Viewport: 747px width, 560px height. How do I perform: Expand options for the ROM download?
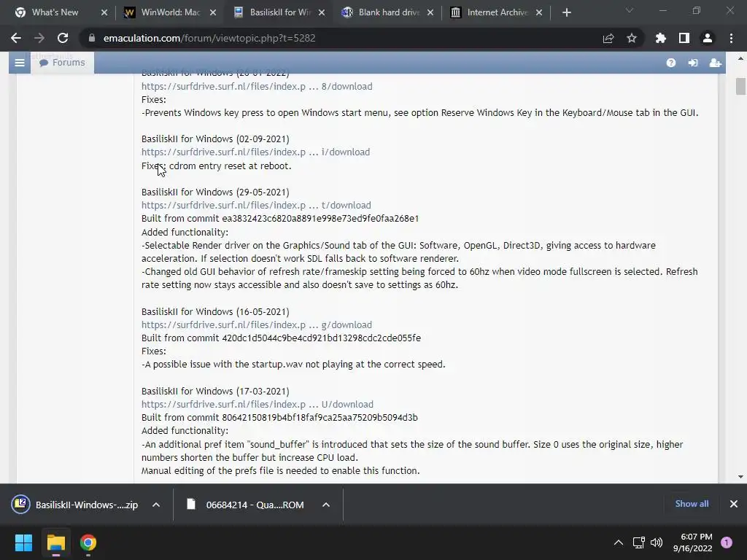click(x=326, y=505)
